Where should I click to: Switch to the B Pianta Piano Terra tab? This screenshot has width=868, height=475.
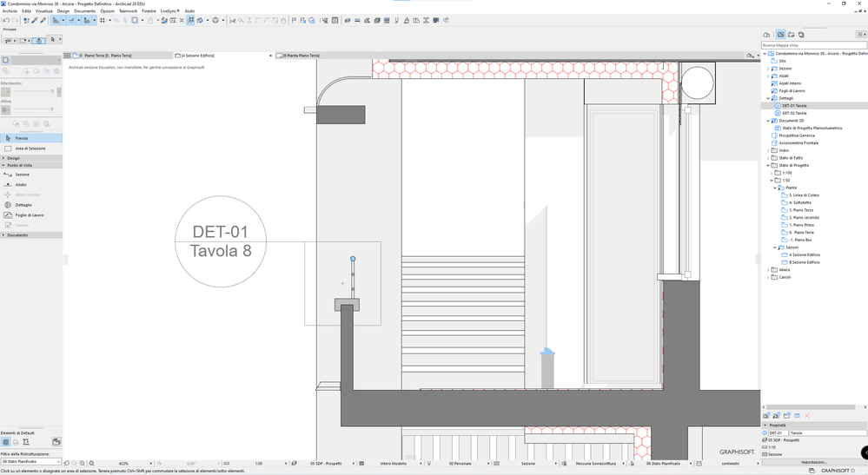click(301, 56)
